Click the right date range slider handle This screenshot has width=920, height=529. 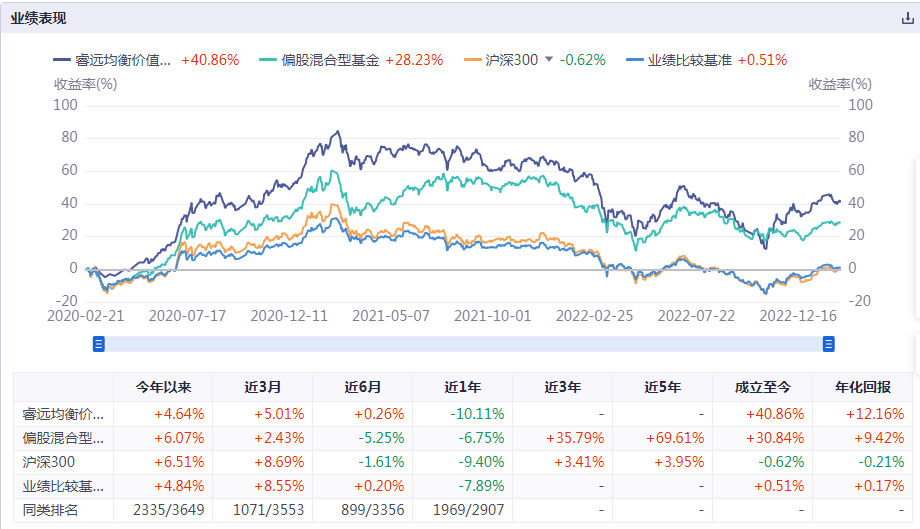tap(828, 344)
